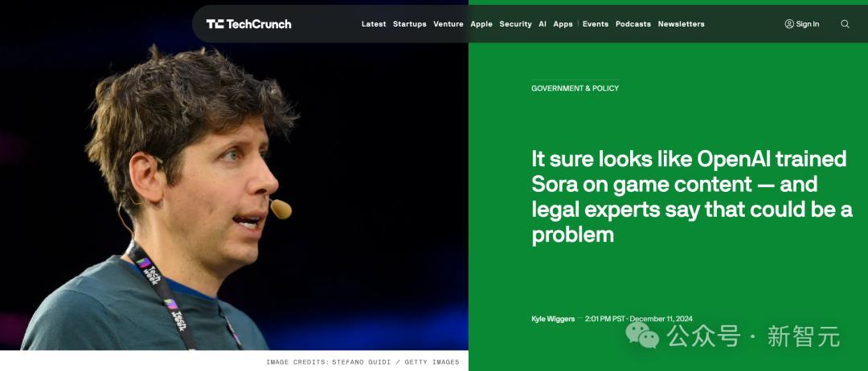The height and width of the screenshot is (371, 868).
Task: Click the Stefano Guidi image credits caption
Action: point(362,362)
